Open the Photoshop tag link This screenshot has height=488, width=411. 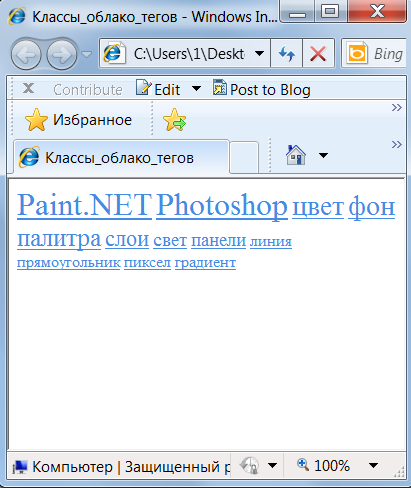pos(222,206)
